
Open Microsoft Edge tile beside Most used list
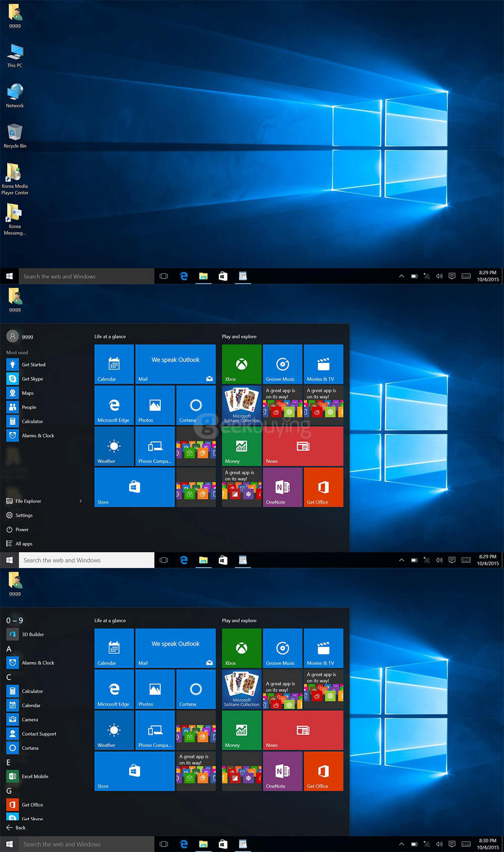point(114,405)
